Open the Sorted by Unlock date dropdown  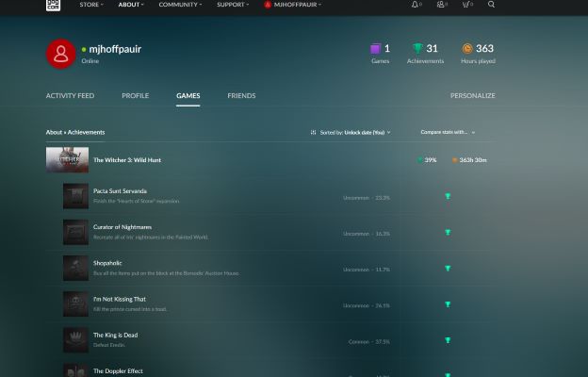click(354, 132)
